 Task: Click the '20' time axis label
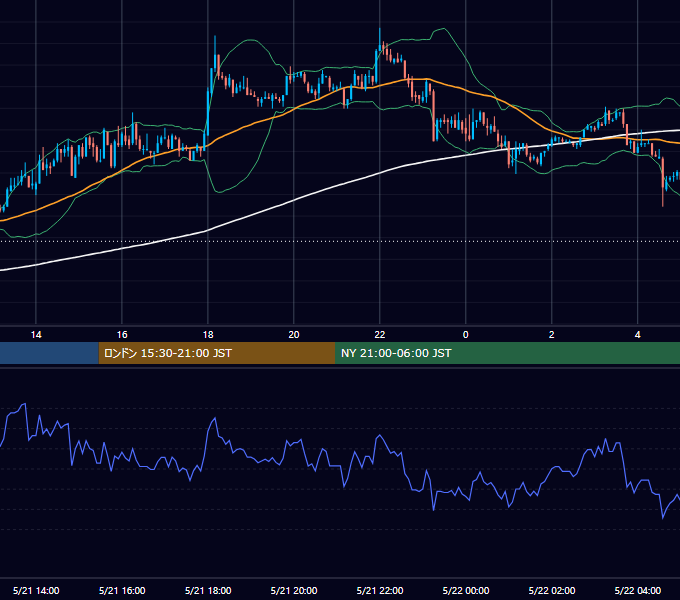click(294, 335)
